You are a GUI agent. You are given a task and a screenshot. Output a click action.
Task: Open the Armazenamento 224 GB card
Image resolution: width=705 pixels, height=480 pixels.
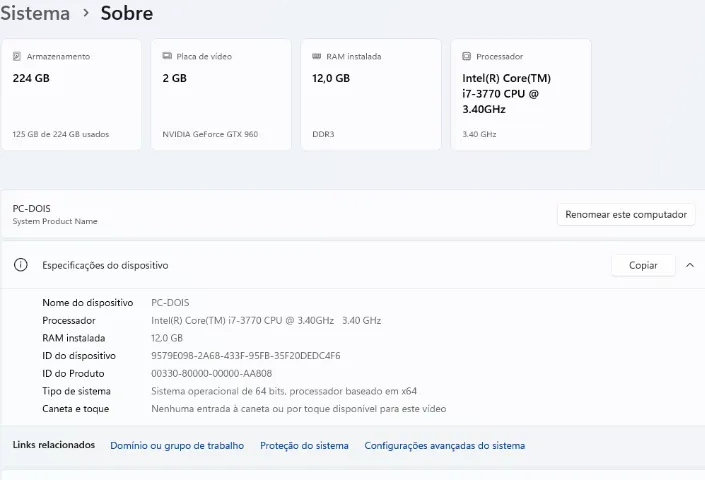tap(71, 94)
